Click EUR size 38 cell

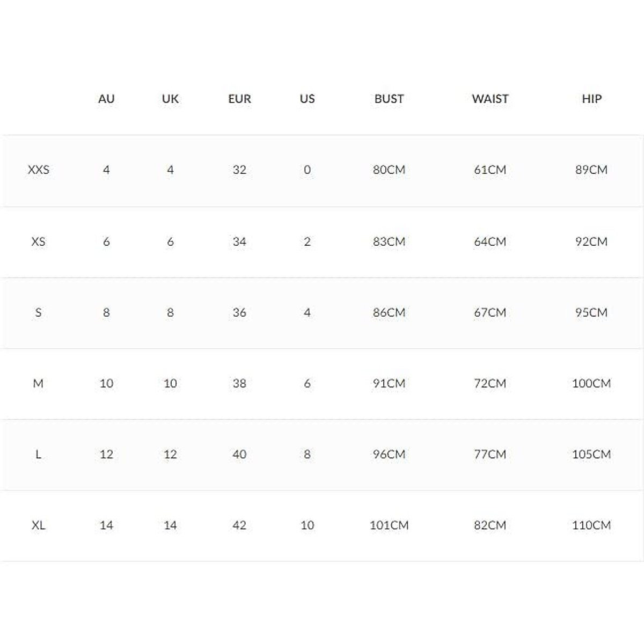pyautogui.click(x=239, y=383)
